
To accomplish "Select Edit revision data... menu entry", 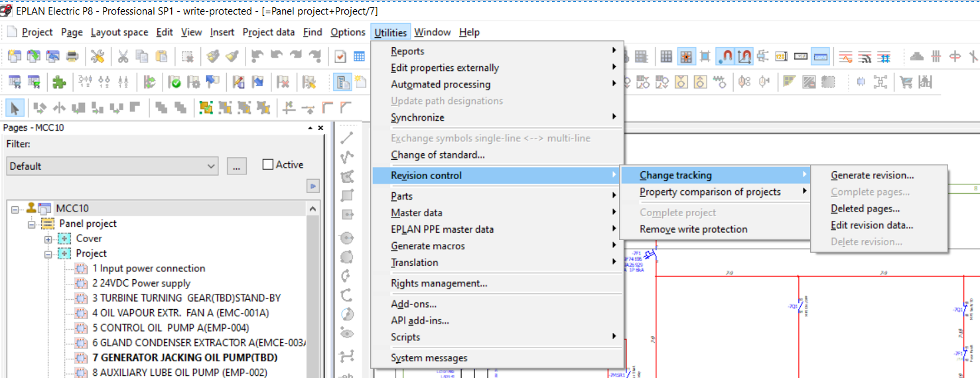I will coord(879,225).
